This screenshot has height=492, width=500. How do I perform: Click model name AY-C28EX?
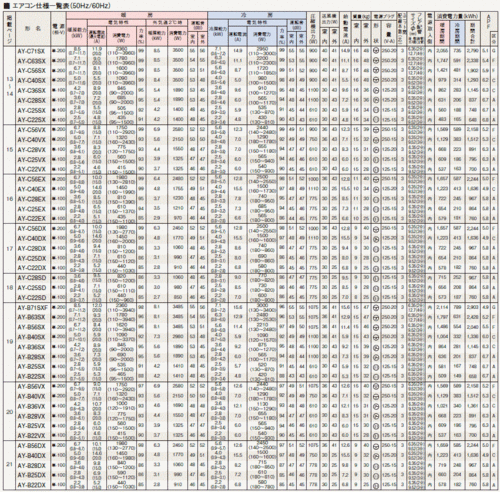(x=32, y=199)
